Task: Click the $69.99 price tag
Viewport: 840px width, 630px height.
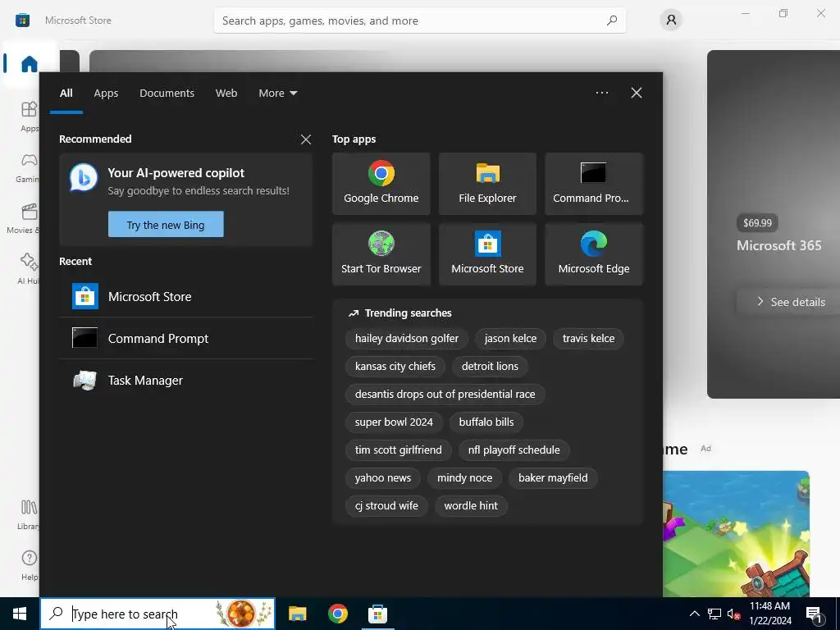Action: (x=757, y=223)
